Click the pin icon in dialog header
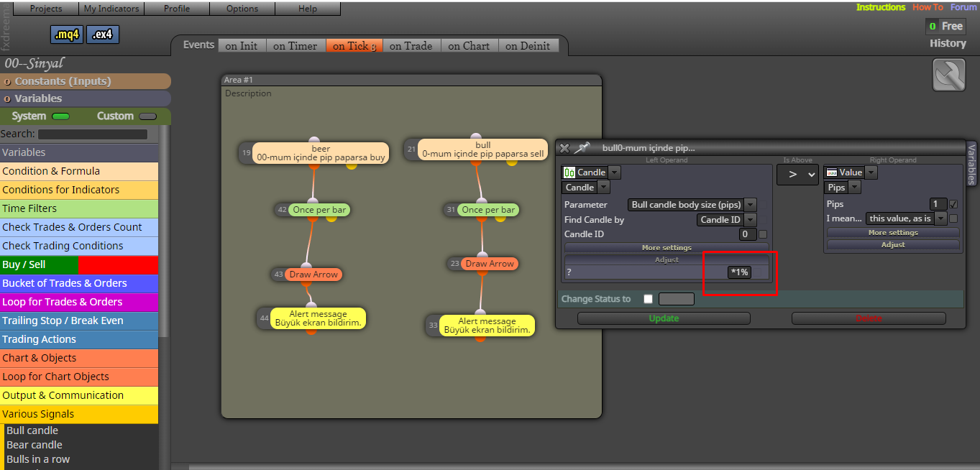 coord(582,147)
